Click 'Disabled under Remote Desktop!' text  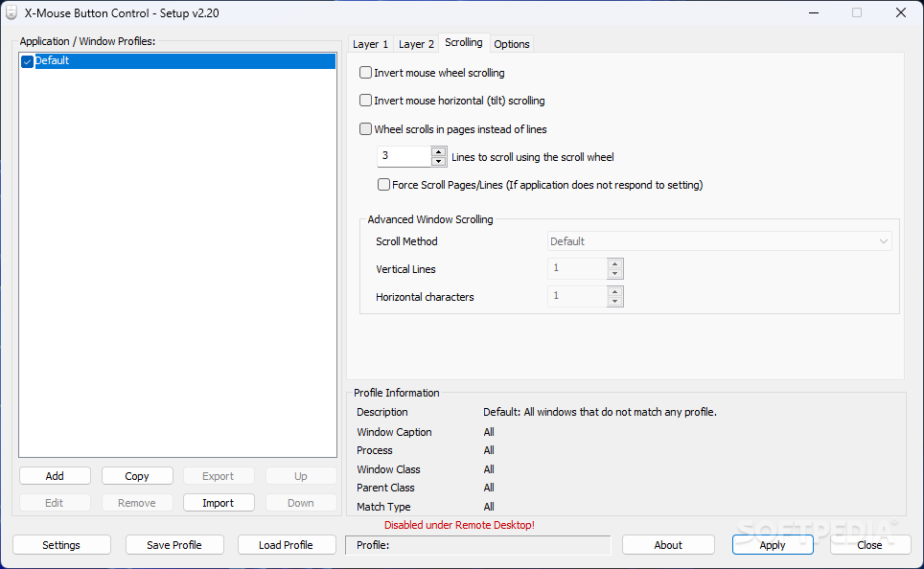pos(460,525)
